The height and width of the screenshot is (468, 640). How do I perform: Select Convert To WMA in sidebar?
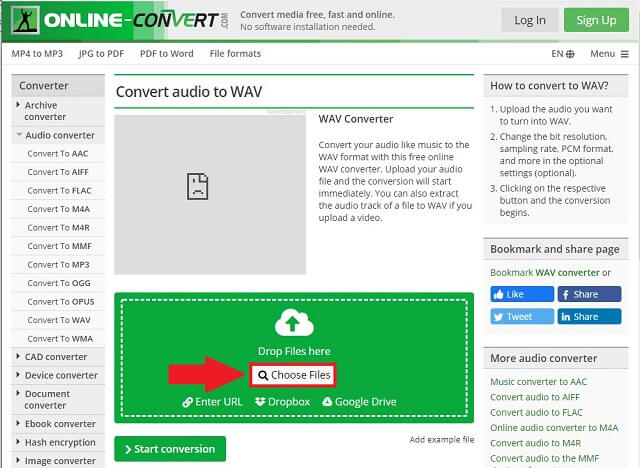pyautogui.click(x=60, y=339)
